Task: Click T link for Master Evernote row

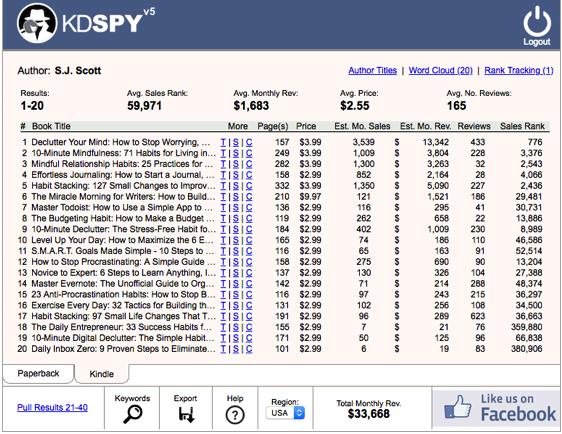Action: click(x=223, y=283)
